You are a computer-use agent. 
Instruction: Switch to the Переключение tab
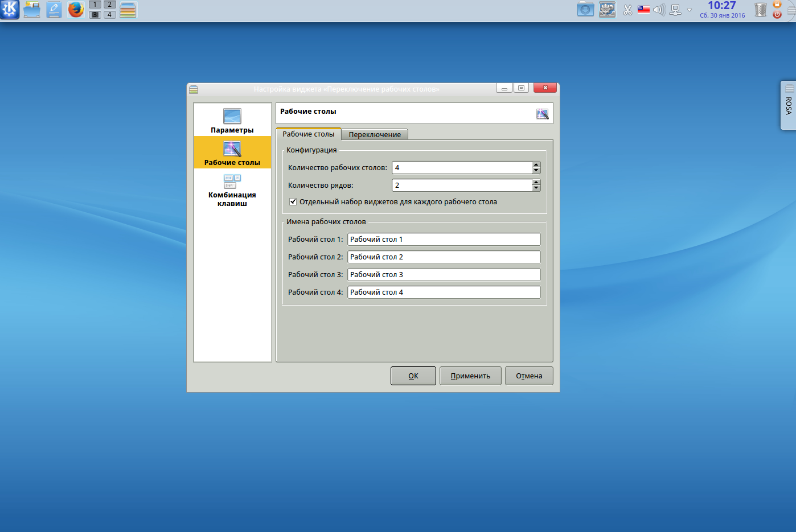tap(375, 135)
